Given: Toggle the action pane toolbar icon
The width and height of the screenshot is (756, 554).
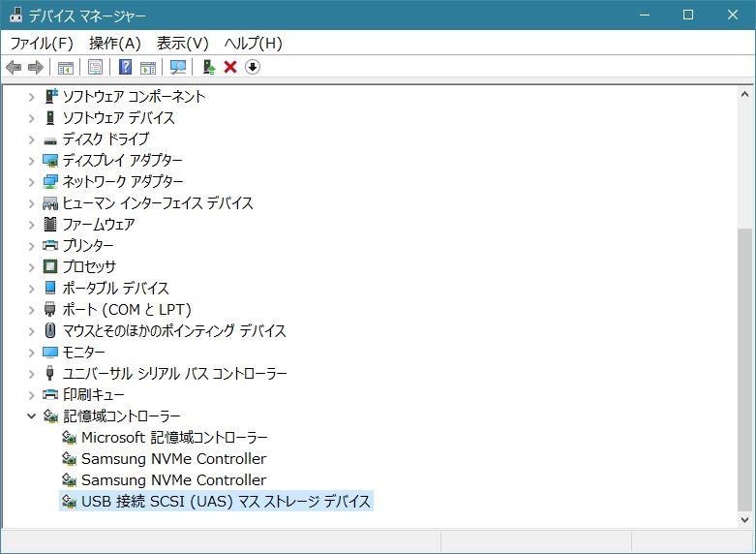Looking at the screenshot, I should (148, 67).
